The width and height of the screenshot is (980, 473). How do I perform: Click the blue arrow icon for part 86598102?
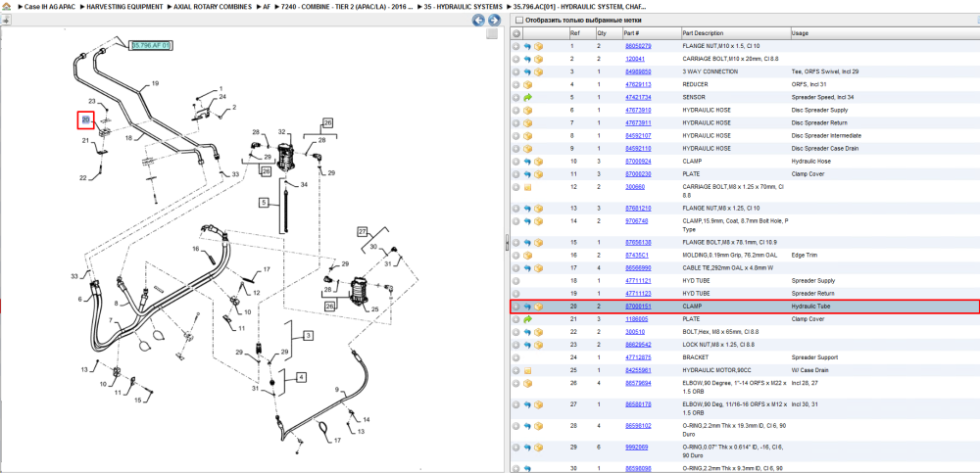pyautogui.click(x=527, y=426)
